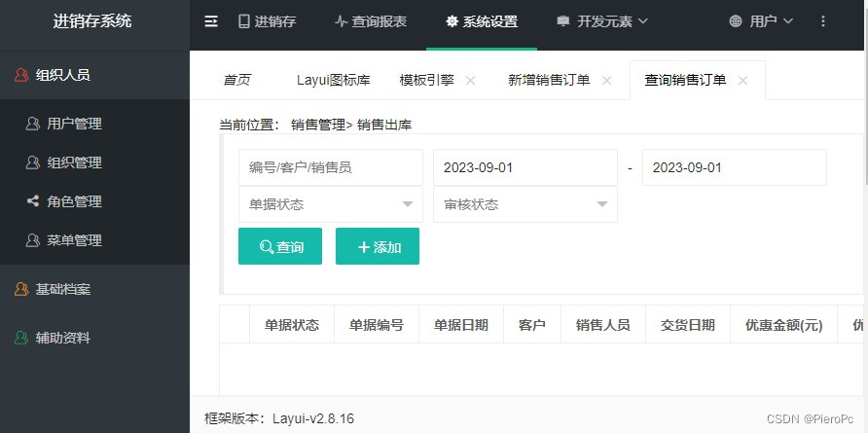Close the 模板引擎 tab
868x433 pixels.
click(x=471, y=81)
